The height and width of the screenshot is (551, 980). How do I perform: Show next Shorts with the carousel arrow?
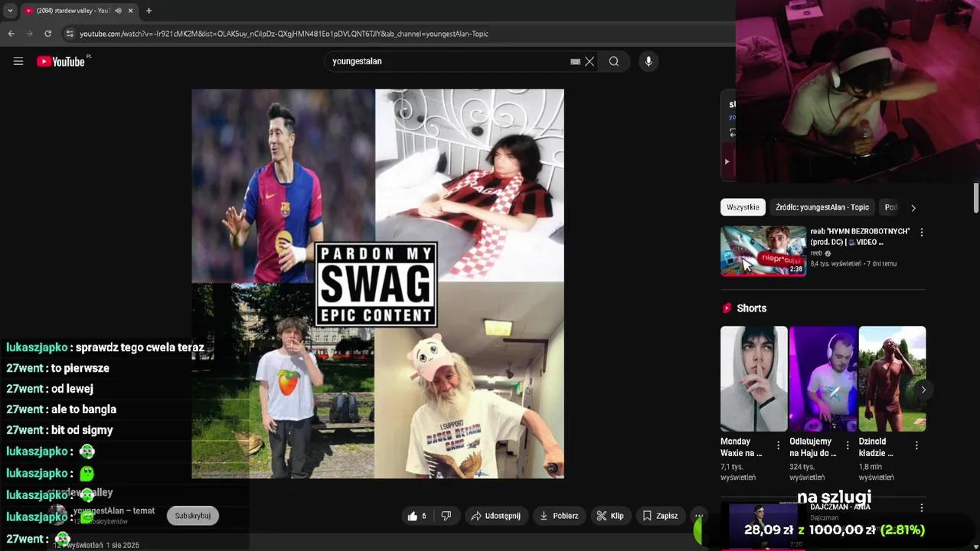(923, 390)
